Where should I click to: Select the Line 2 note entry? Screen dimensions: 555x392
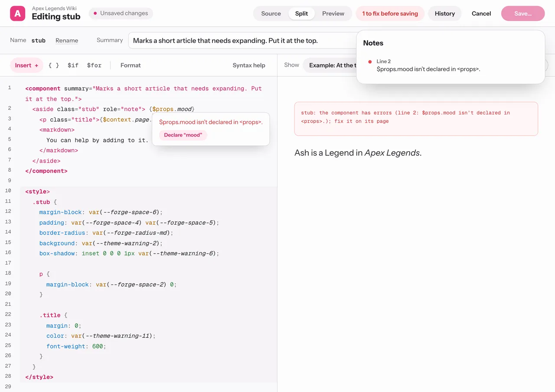tap(450, 65)
